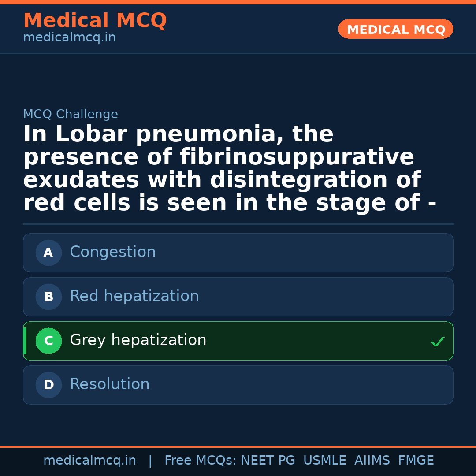
Task: Click the green bar left of option C
Action: [25, 341]
